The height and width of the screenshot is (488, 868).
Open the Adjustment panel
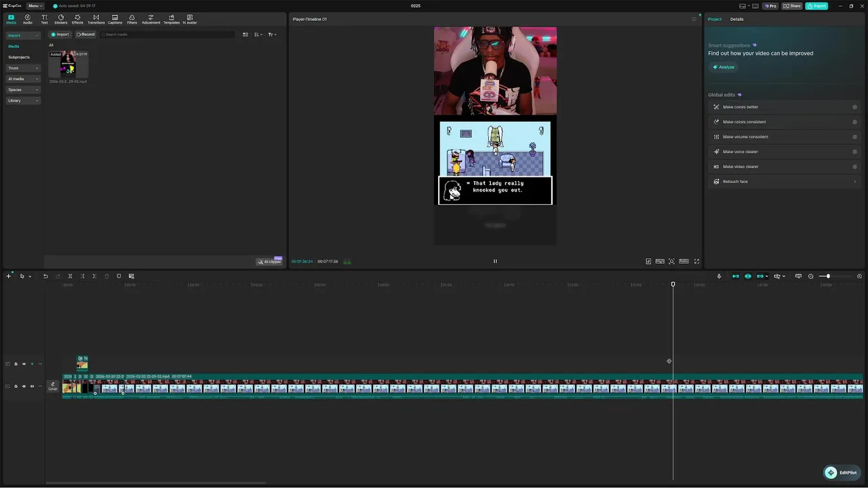(x=151, y=19)
